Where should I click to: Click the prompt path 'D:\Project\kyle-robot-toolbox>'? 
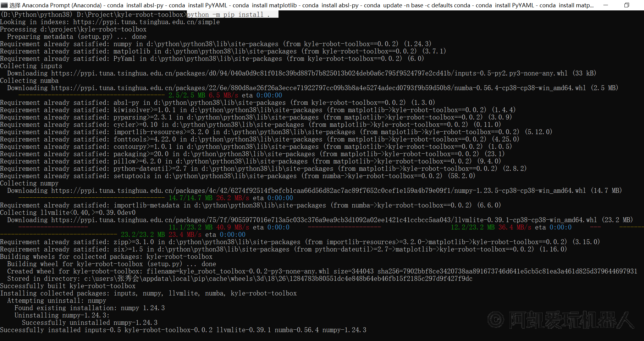click(x=132, y=14)
